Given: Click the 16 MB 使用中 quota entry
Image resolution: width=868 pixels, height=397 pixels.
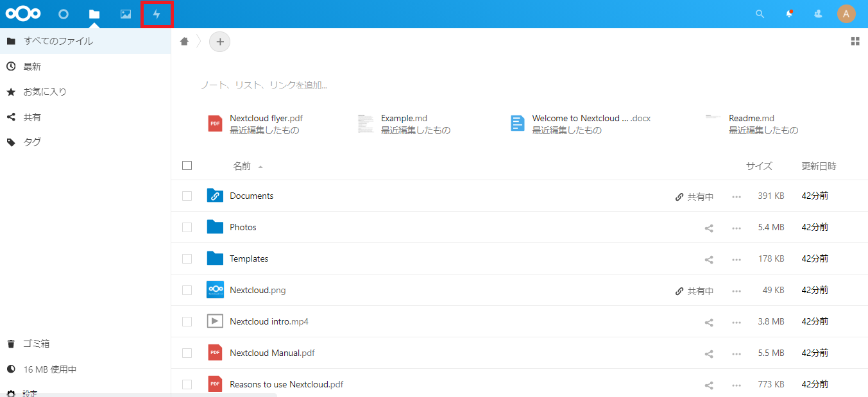Looking at the screenshot, I should pos(85,369).
